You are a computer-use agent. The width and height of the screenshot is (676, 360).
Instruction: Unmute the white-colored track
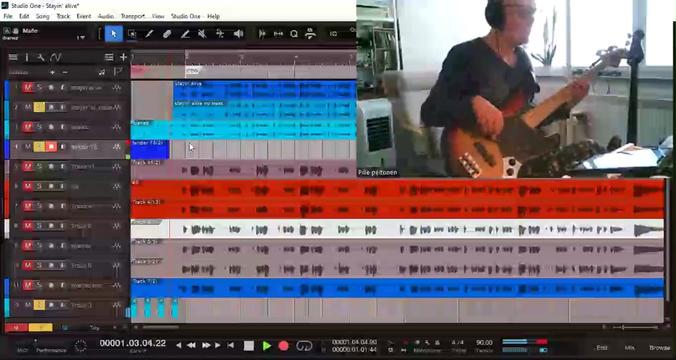point(28,226)
